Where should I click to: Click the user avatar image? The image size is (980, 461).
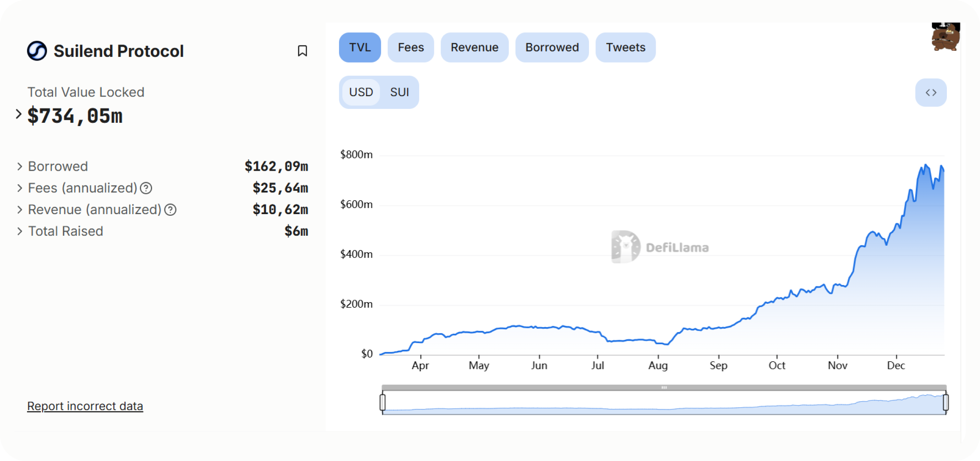click(x=945, y=37)
